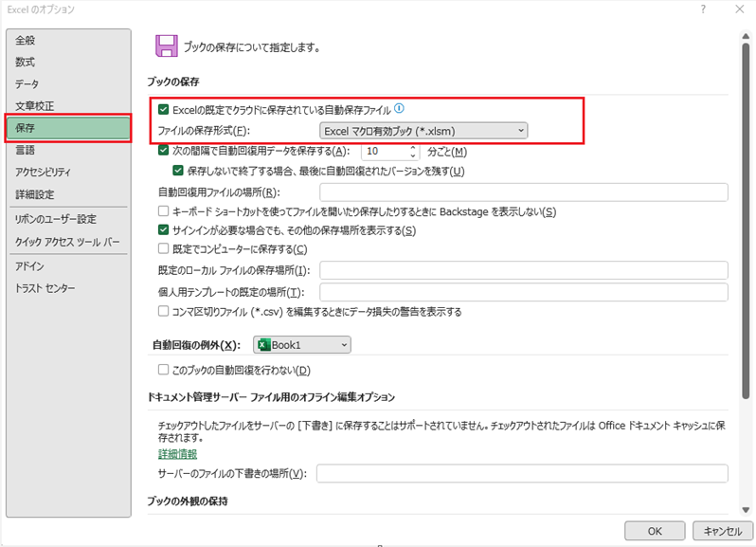Open the 全般 options category
Screen dimensions: 756x547
click(x=25, y=40)
